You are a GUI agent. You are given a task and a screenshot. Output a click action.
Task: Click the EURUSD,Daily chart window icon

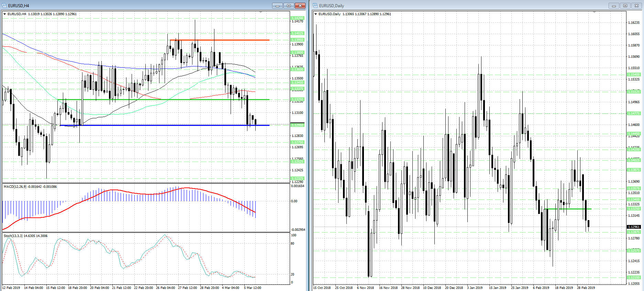315,6
